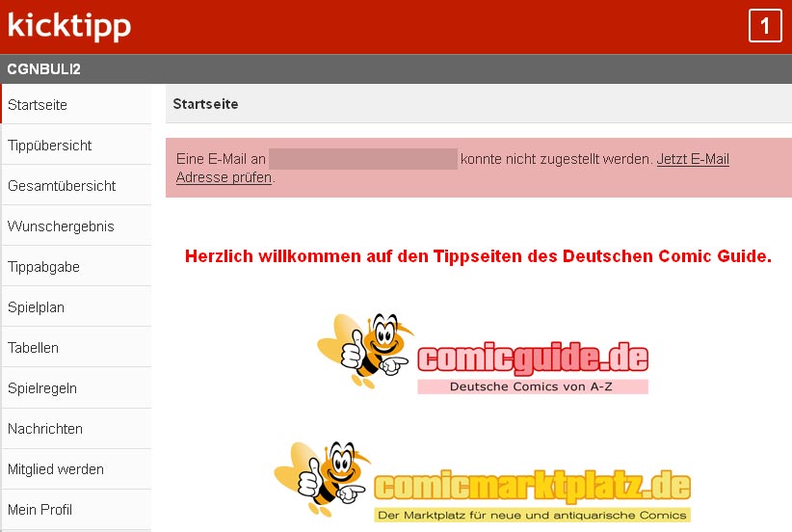Click the comicmarktplatz.de banner

(483, 481)
